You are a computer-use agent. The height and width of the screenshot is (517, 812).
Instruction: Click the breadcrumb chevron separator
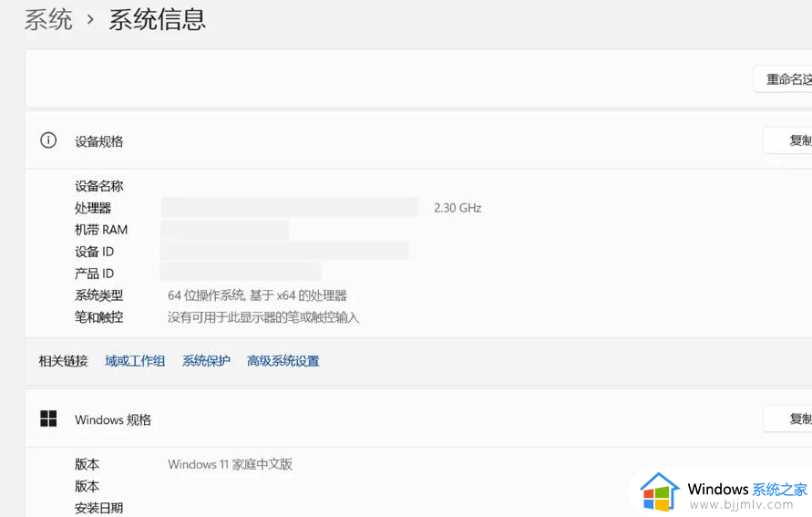click(x=90, y=20)
